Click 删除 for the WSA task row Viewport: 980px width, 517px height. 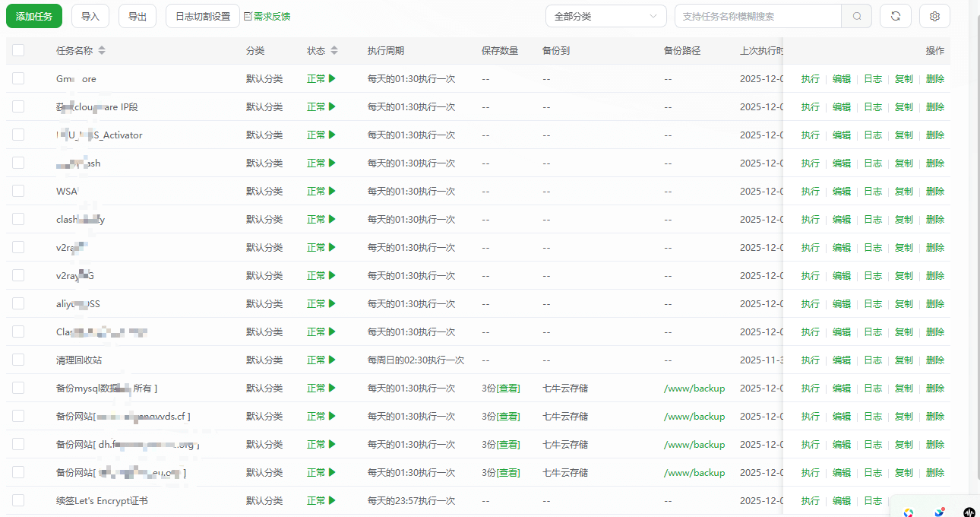tap(935, 191)
